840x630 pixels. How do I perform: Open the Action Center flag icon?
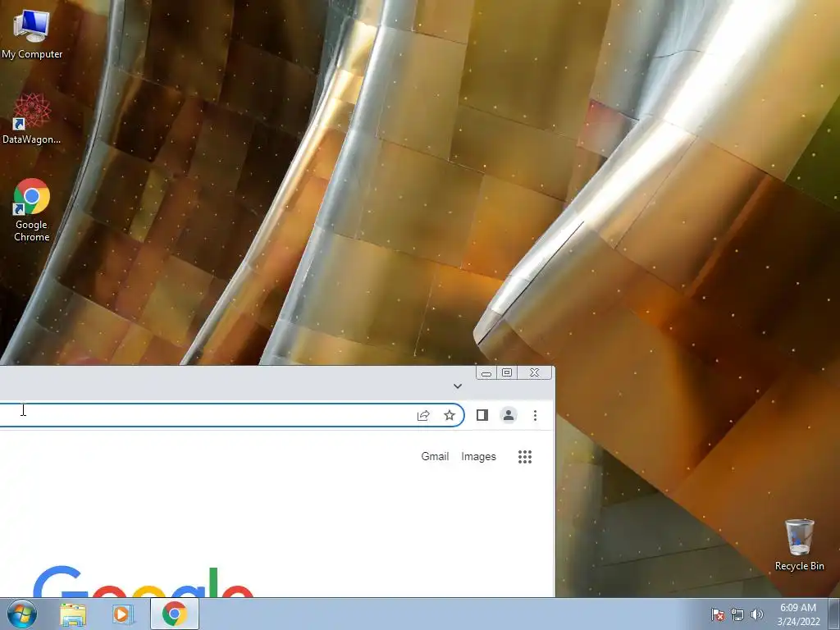point(717,614)
